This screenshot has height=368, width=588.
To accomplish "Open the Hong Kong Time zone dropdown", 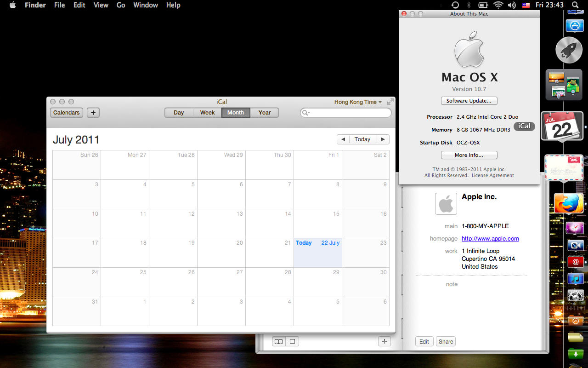I will [358, 102].
